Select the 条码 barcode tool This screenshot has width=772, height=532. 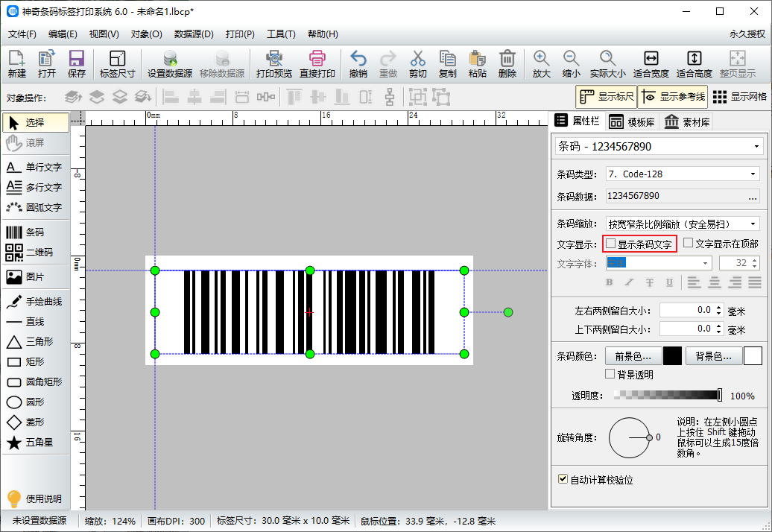[x=35, y=232]
